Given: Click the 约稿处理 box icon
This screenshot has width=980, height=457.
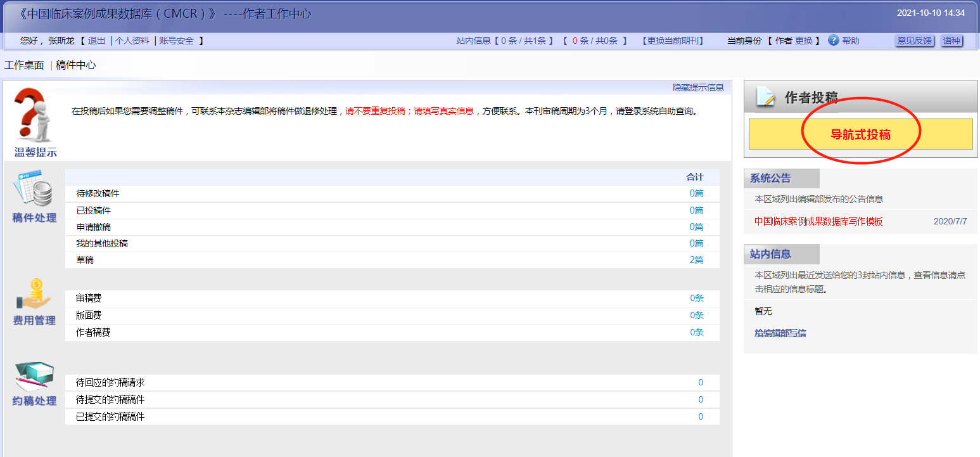Looking at the screenshot, I should [34, 377].
